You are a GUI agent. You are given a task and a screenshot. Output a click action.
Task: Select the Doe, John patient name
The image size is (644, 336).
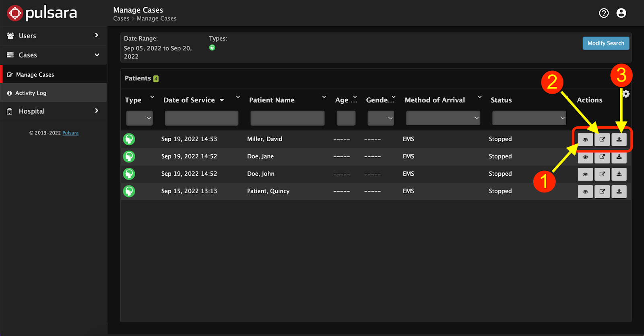tap(261, 174)
